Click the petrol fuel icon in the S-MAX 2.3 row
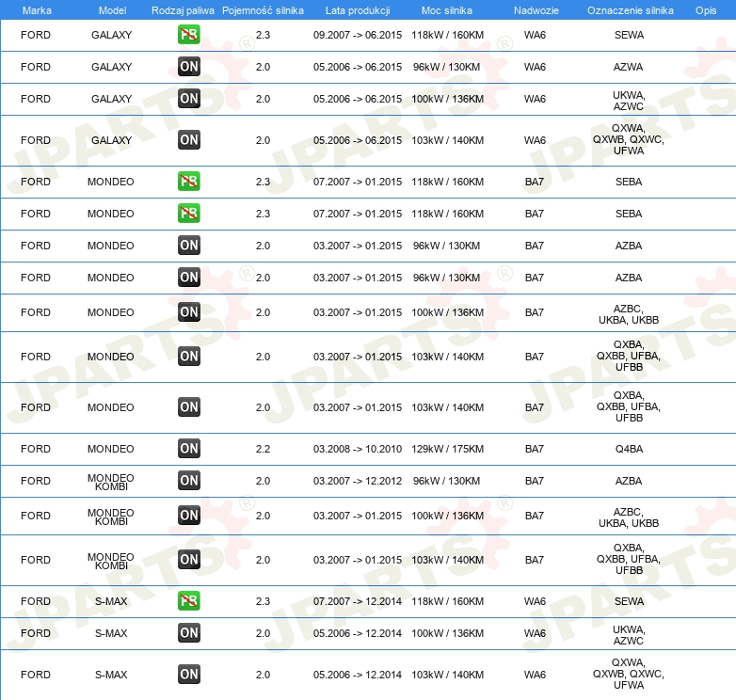 [x=188, y=601]
